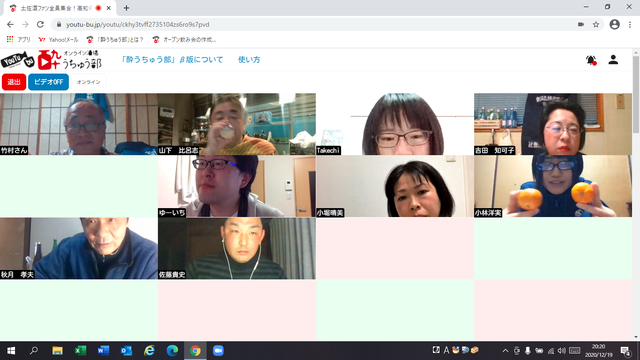Reload the page
Viewport: 640px width, 360px height.
(x=40, y=24)
